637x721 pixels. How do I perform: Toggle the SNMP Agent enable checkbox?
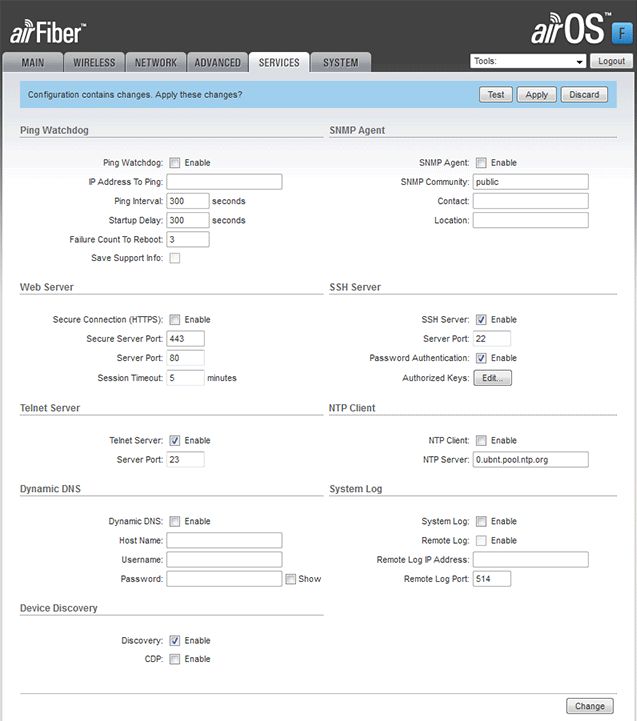pyautogui.click(x=481, y=163)
